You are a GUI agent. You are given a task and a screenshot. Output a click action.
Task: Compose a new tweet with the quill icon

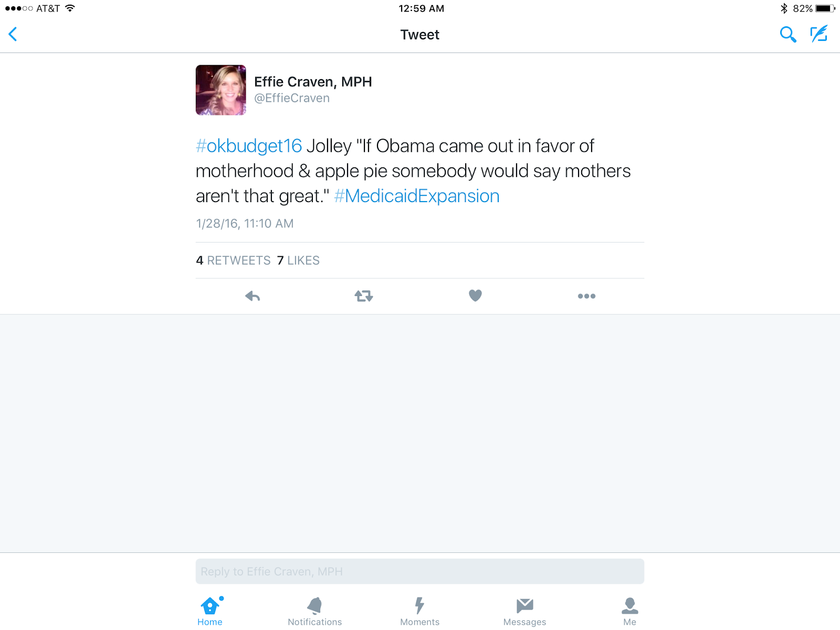pos(819,34)
